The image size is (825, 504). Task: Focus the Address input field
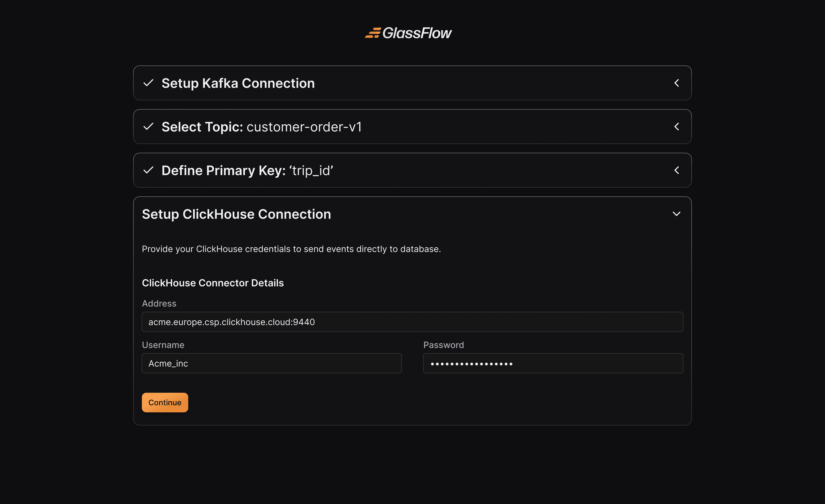pyautogui.click(x=412, y=322)
